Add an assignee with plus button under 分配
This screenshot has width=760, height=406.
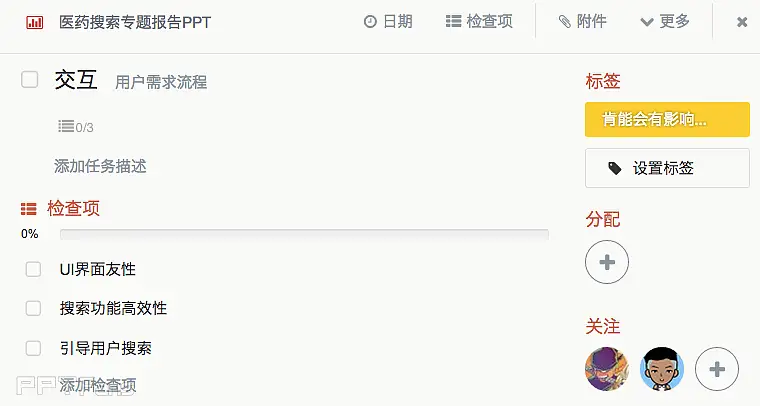[x=607, y=262]
